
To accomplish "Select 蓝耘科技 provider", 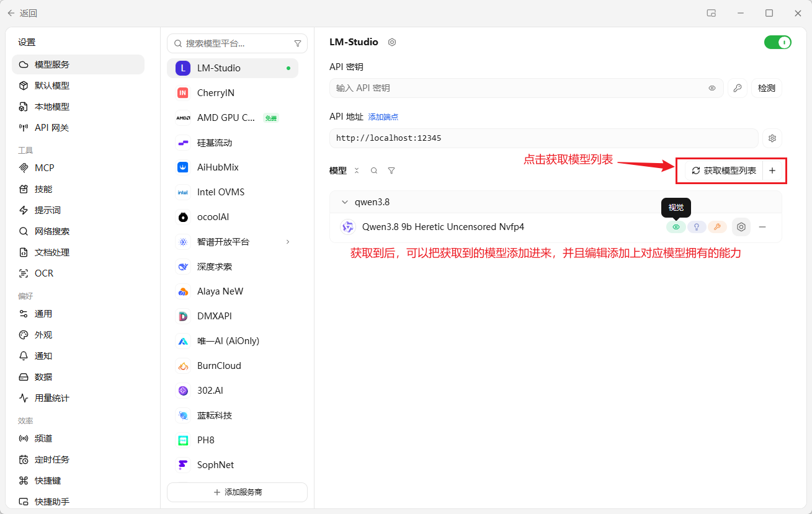I will 233,415.
